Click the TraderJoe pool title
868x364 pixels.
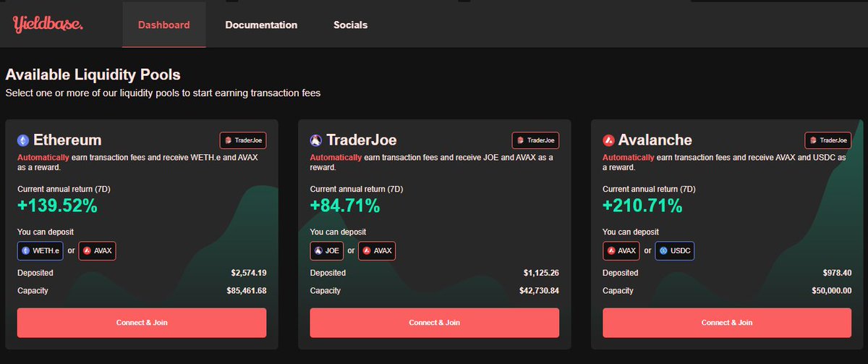point(362,140)
